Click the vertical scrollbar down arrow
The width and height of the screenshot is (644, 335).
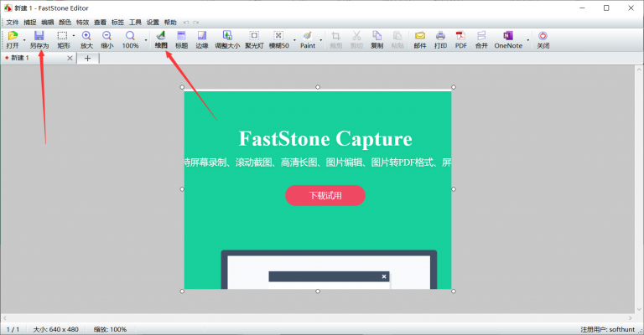click(639, 310)
